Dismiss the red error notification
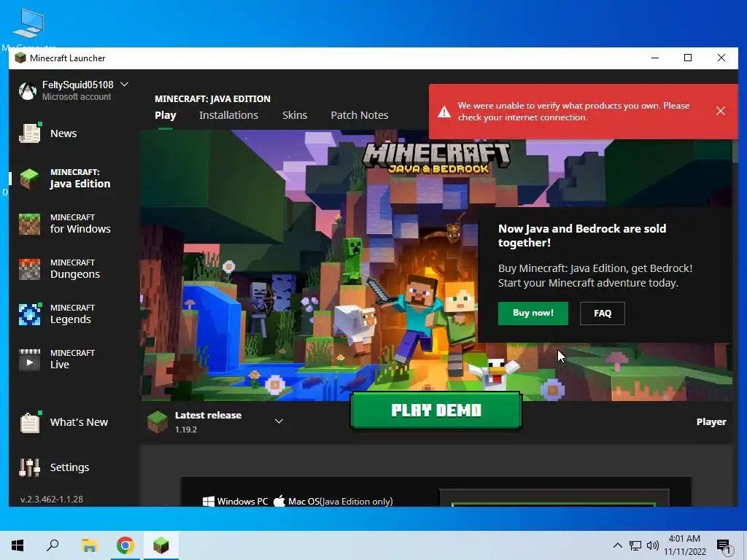This screenshot has width=747, height=560. tap(720, 111)
